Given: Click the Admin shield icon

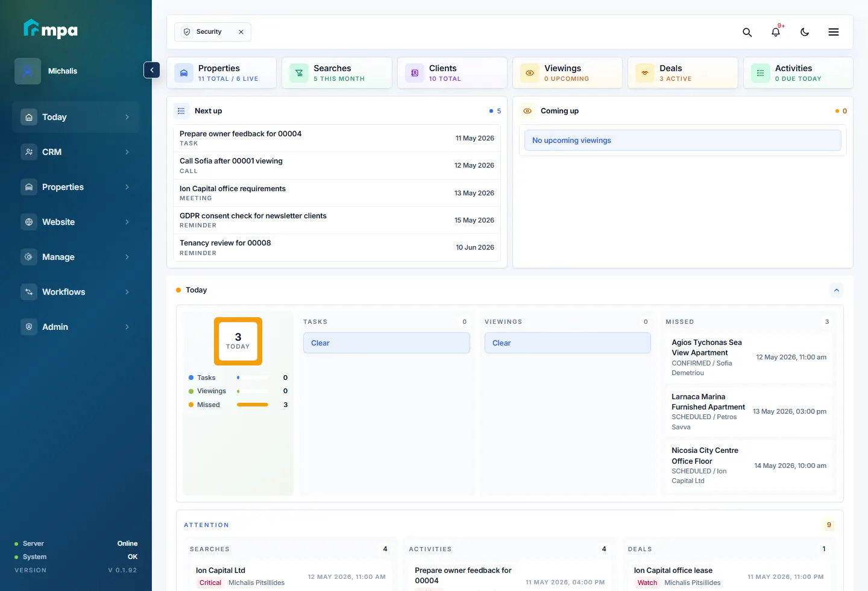Looking at the screenshot, I should pyautogui.click(x=29, y=327).
